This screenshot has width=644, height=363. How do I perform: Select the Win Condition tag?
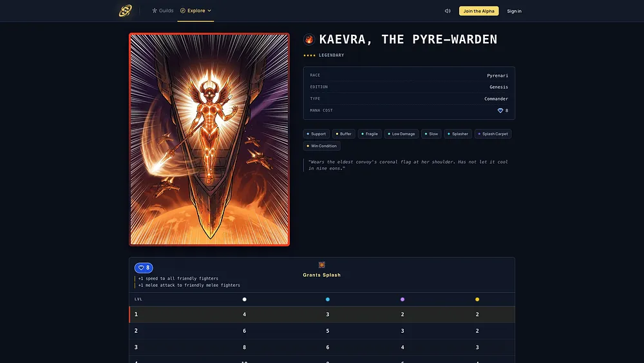coord(321,146)
